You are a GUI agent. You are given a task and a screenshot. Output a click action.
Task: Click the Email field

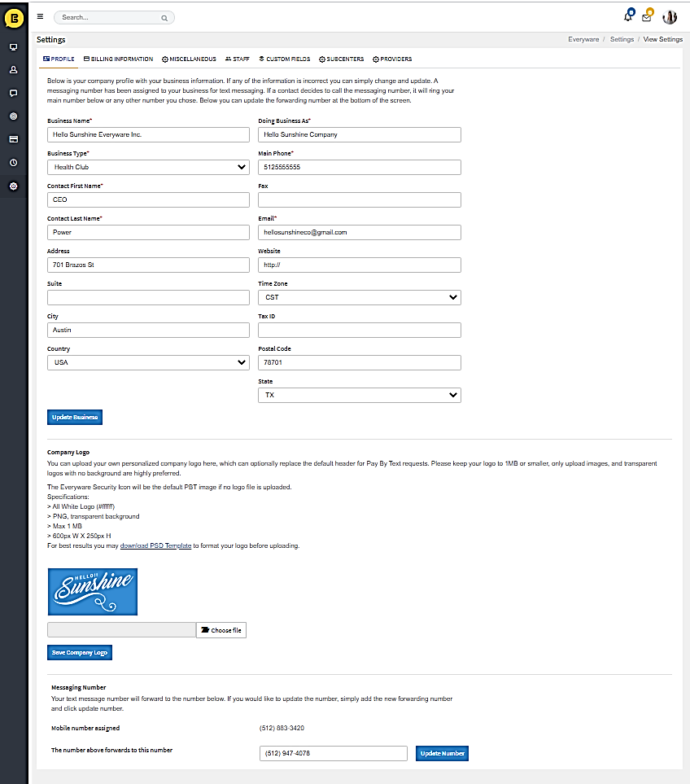pos(360,232)
